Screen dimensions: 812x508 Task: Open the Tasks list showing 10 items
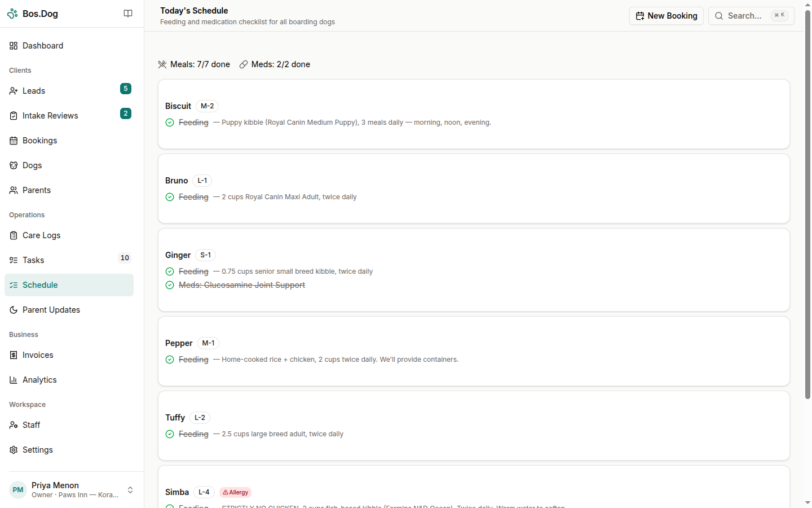(33, 260)
